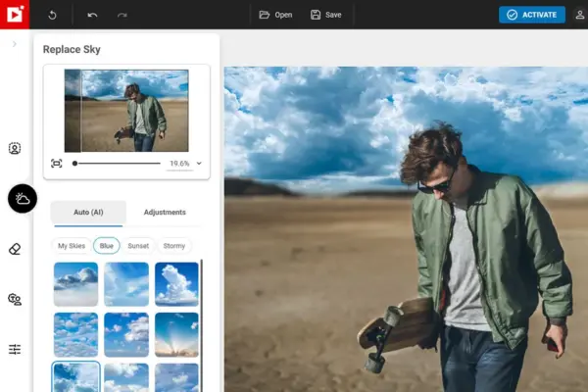This screenshot has width=588, height=392.
Task: Choose the sky thumbnail with wispy streaked clouds
Action: pyautogui.click(x=126, y=284)
